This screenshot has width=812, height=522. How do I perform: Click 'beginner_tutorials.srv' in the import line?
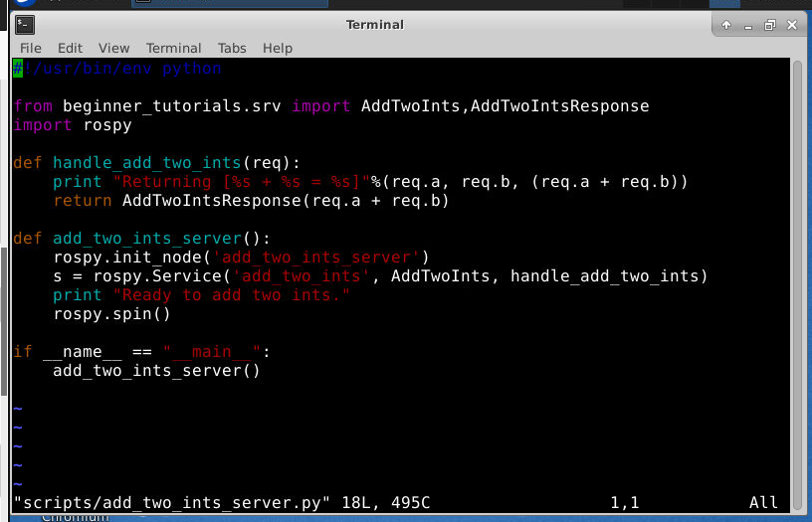coord(172,106)
